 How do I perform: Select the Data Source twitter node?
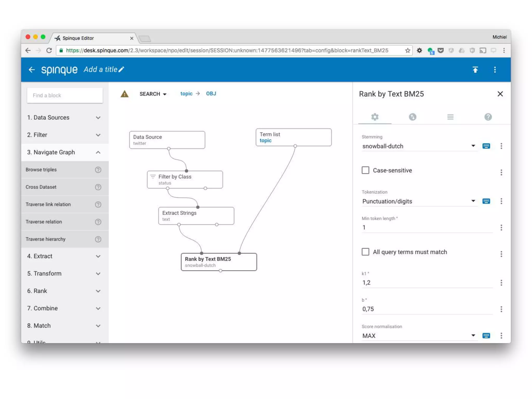click(167, 140)
